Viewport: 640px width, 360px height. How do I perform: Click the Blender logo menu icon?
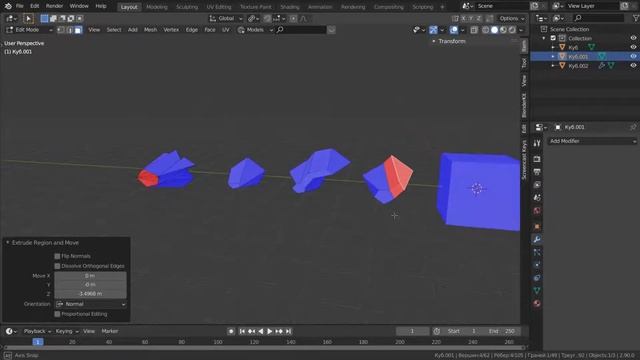click(8, 6)
